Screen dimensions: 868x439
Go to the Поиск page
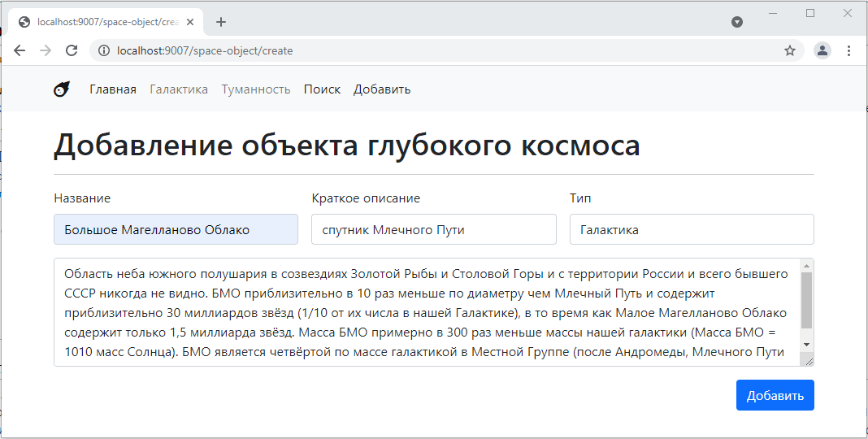[322, 89]
